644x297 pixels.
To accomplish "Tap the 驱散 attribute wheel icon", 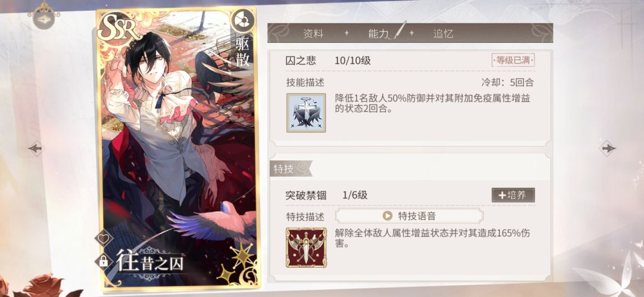I will (242, 20).
